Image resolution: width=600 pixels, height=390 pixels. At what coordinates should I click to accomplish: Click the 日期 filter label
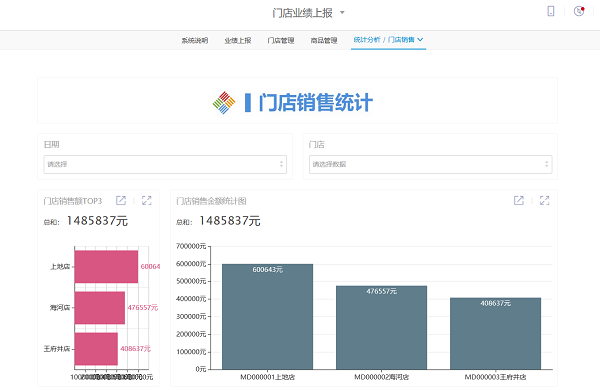point(52,144)
